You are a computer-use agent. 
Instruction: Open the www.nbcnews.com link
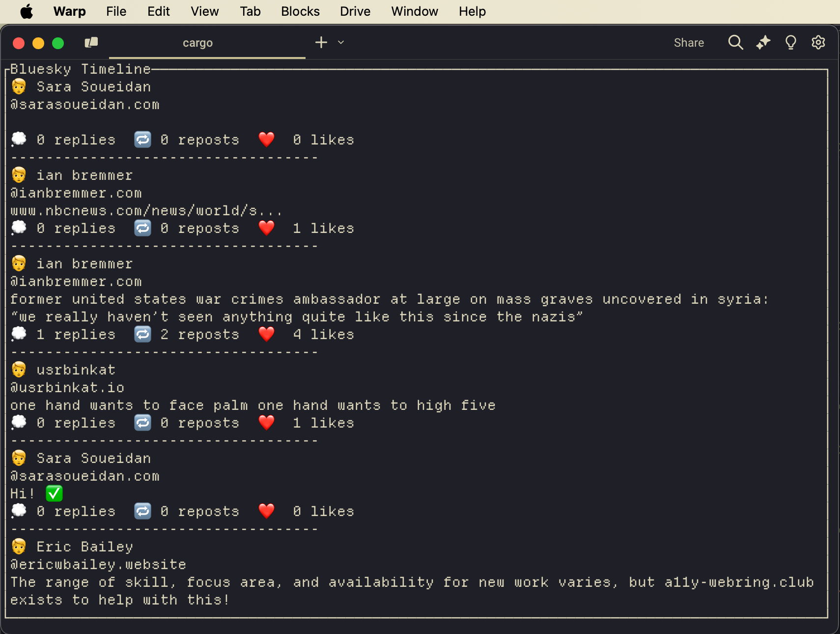(146, 211)
